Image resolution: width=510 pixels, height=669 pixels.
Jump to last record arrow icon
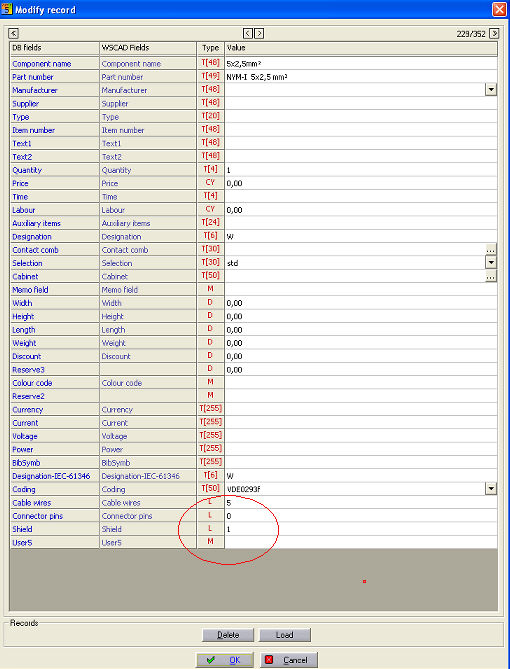pyautogui.click(x=494, y=33)
